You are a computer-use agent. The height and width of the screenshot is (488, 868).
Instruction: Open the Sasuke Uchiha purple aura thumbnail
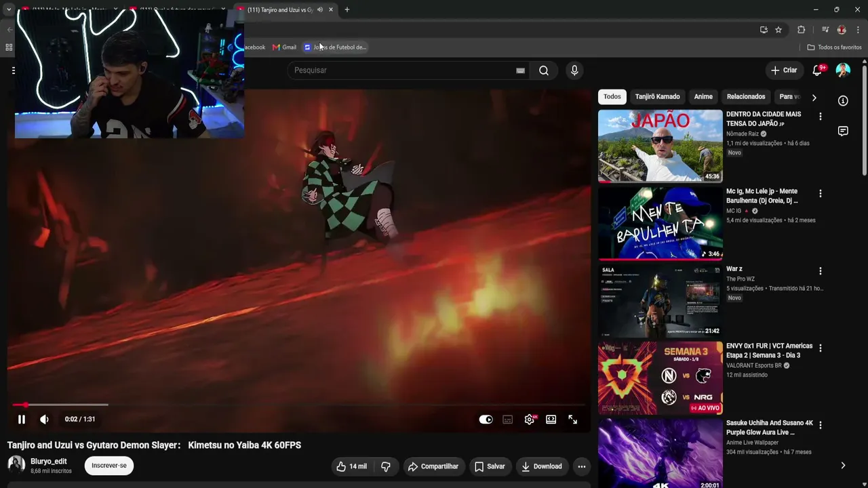660,453
